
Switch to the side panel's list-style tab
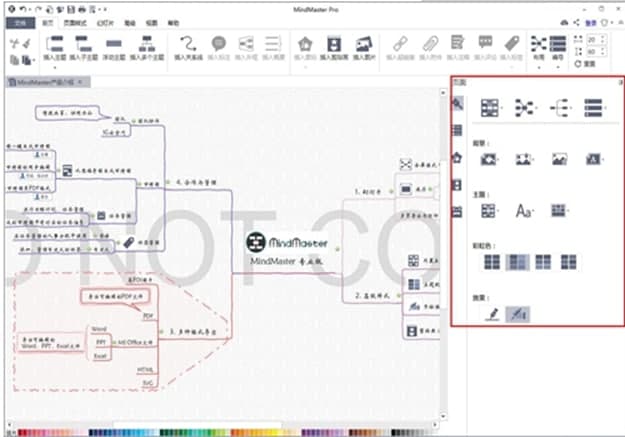(x=457, y=130)
